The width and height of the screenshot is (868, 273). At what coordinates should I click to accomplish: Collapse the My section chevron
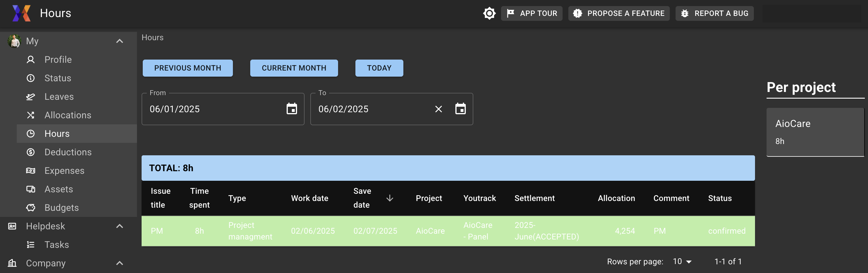tap(120, 41)
